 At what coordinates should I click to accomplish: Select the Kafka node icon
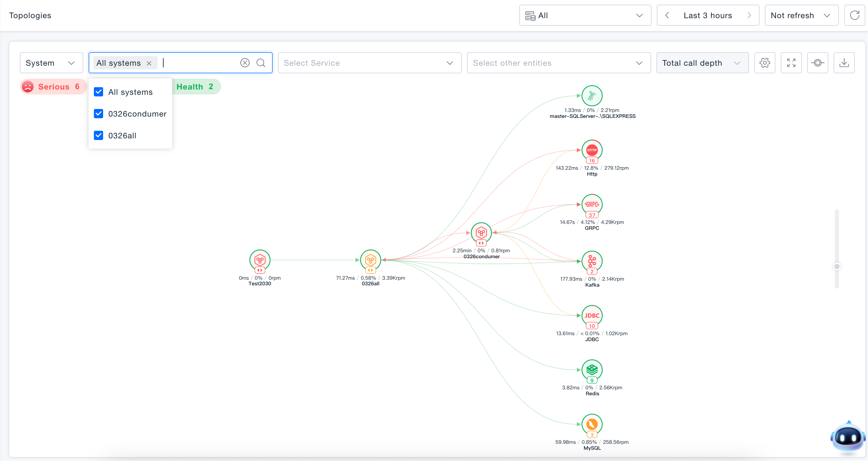pos(592,261)
